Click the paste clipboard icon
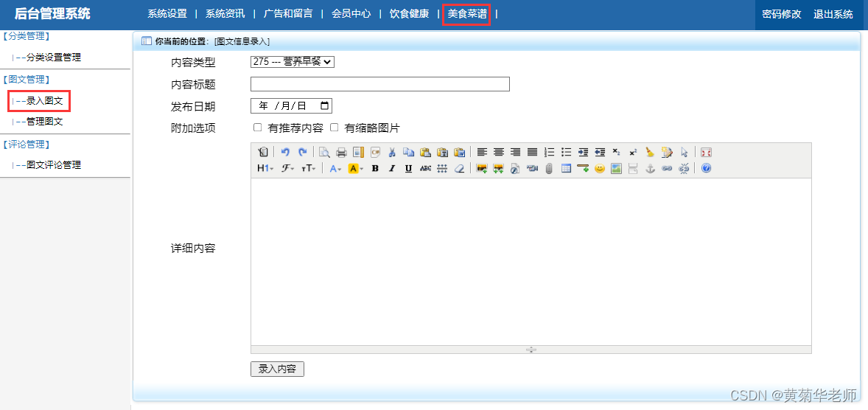 pos(426,152)
